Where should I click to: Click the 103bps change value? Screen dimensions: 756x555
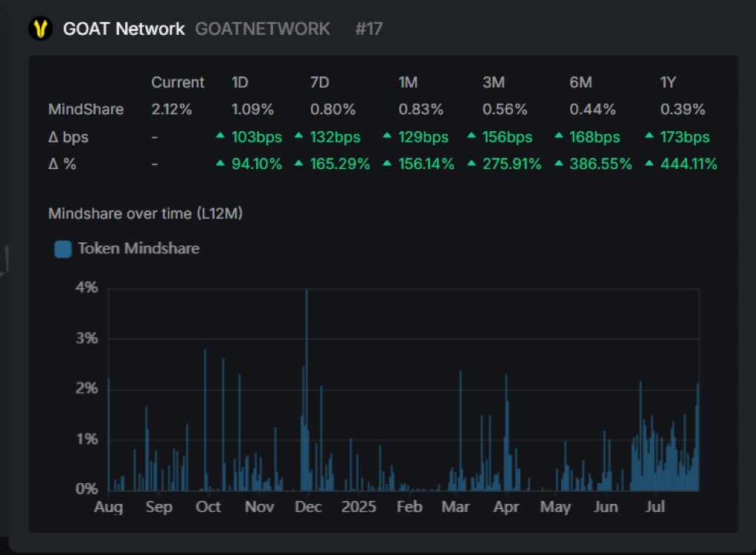point(256,138)
